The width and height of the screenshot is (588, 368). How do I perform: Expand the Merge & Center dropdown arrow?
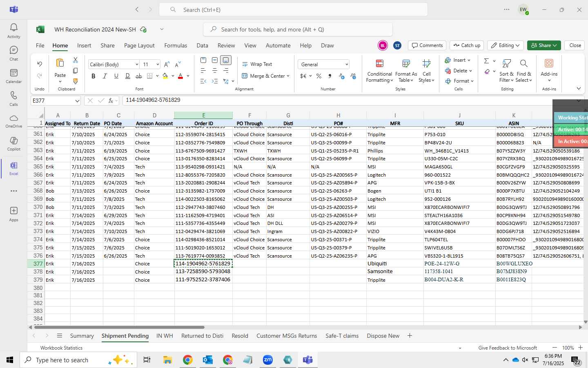click(x=288, y=76)
